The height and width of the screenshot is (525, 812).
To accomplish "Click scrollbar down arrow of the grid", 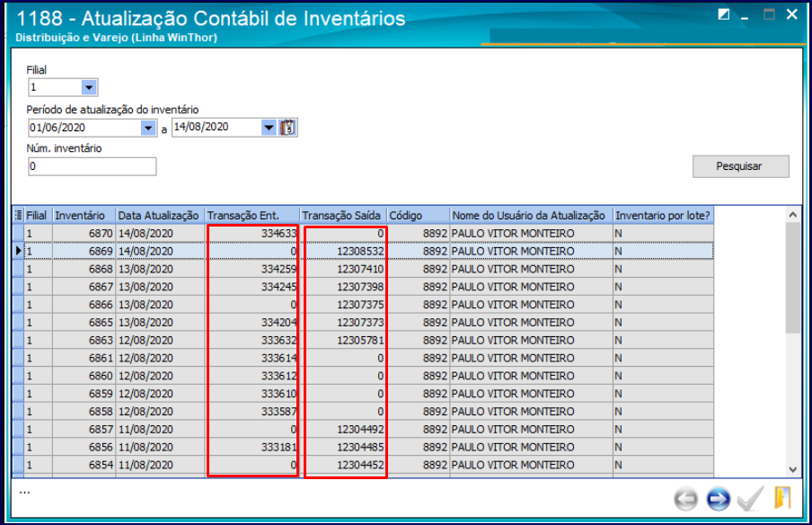I will pos(793,469).
